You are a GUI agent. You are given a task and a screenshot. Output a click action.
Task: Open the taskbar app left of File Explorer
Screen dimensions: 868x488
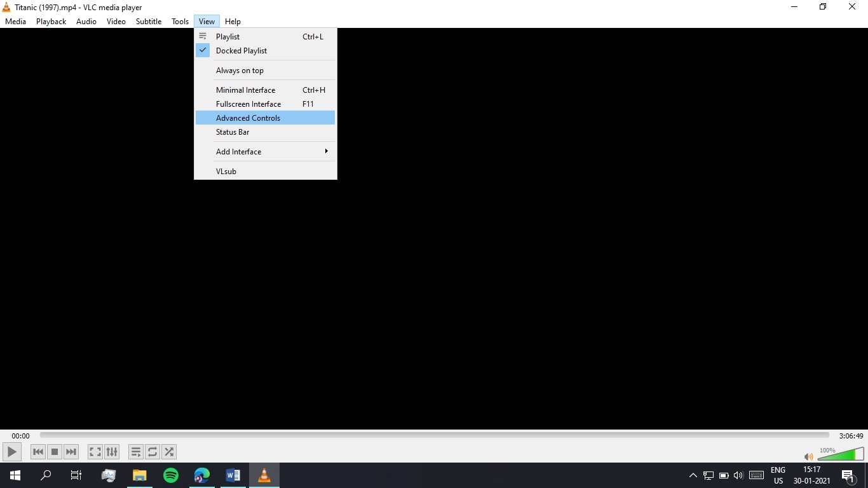pyautogui.click(x=109, y=475)
